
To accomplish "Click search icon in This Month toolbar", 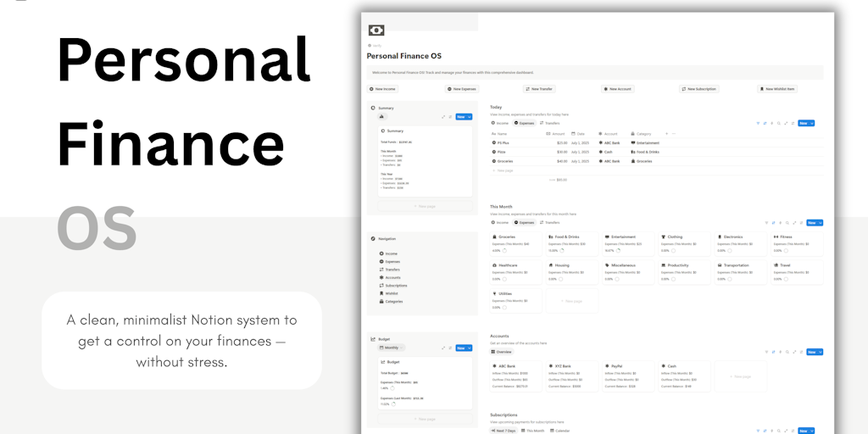I will pos(787,223).
